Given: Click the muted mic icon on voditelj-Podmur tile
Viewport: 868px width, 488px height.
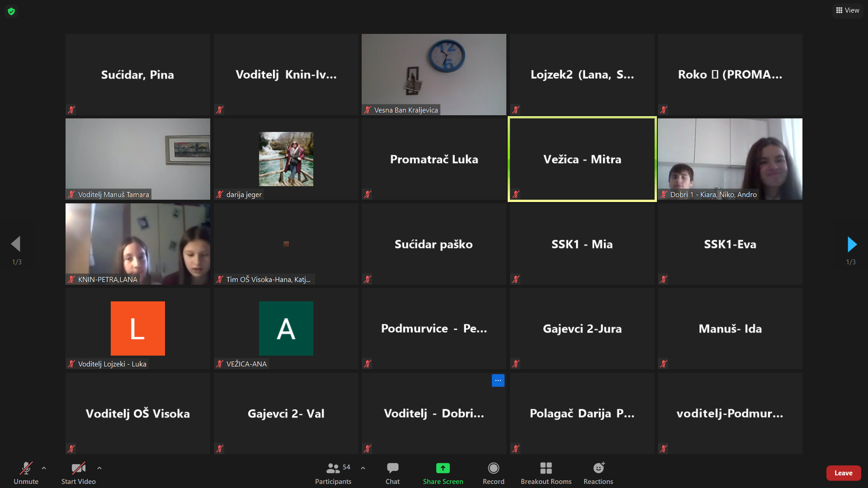Looking at the screenshot, I should coord(664,449).
